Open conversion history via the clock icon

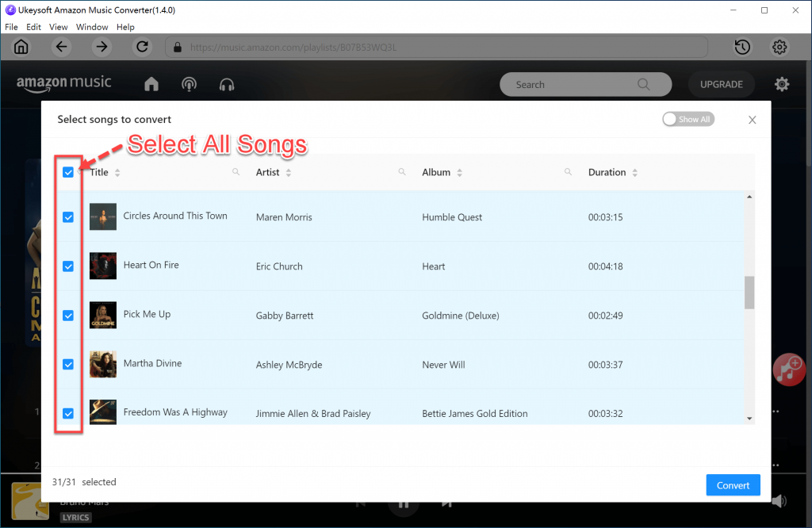point(742,47)
